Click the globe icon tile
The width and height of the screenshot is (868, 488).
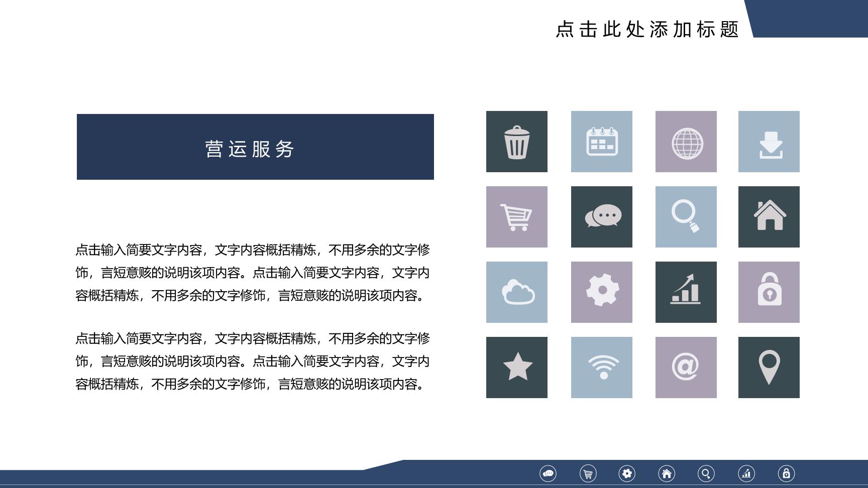(686, 142)
